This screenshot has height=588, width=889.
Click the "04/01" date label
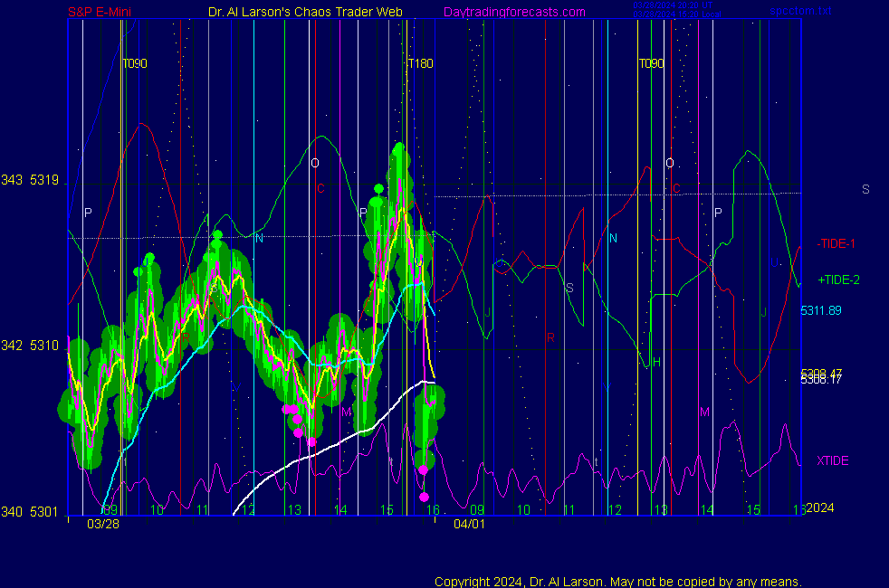coord(470,524)
